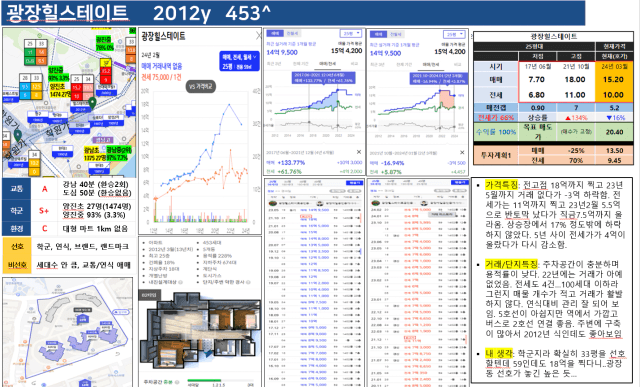
Task: Click the 18.00 peak 매매 price cell
Action: (x=575, y=80)
